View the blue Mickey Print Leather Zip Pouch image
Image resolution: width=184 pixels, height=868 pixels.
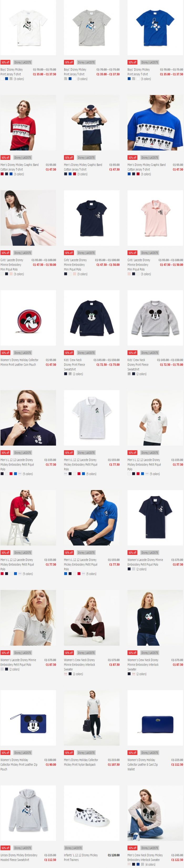coord(28,718)
